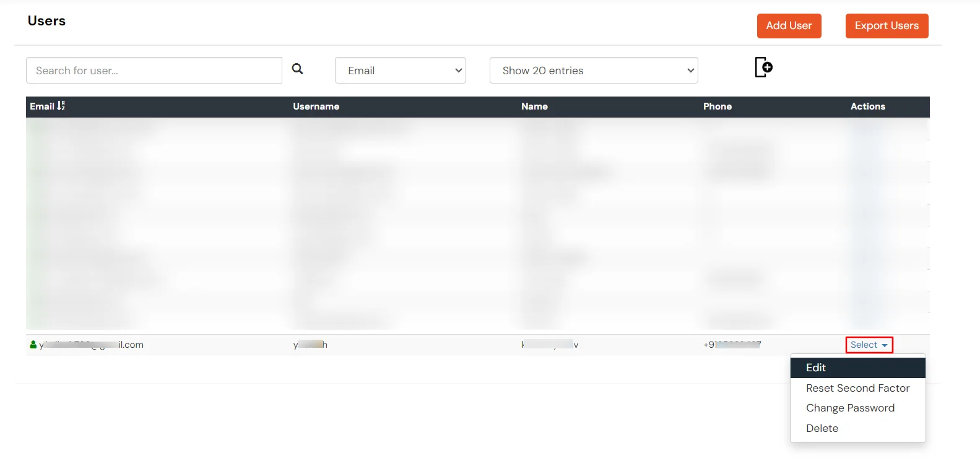Choose Reset Second Factor option
Screen dimensions: 980x461
[x=857, y=388]
